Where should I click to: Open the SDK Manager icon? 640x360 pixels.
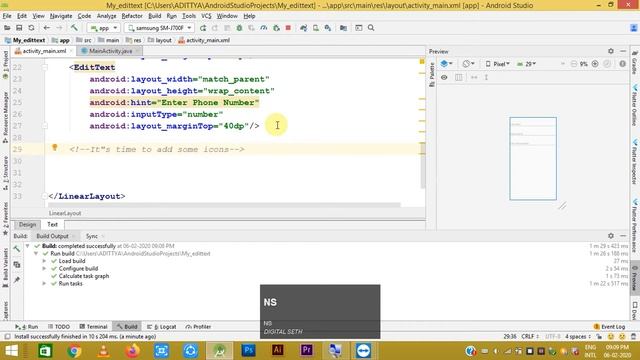click(328, 28)
